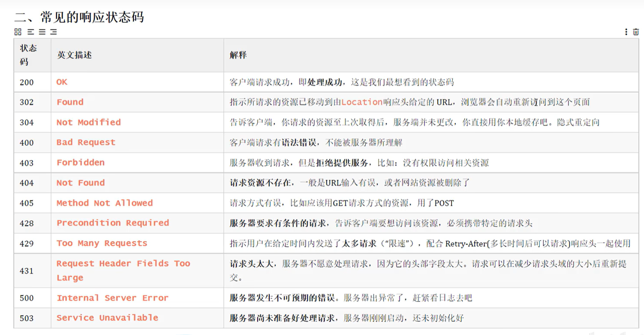Delete the table with the trash icon
Screen dimensions: 644x335
point(636,31)
